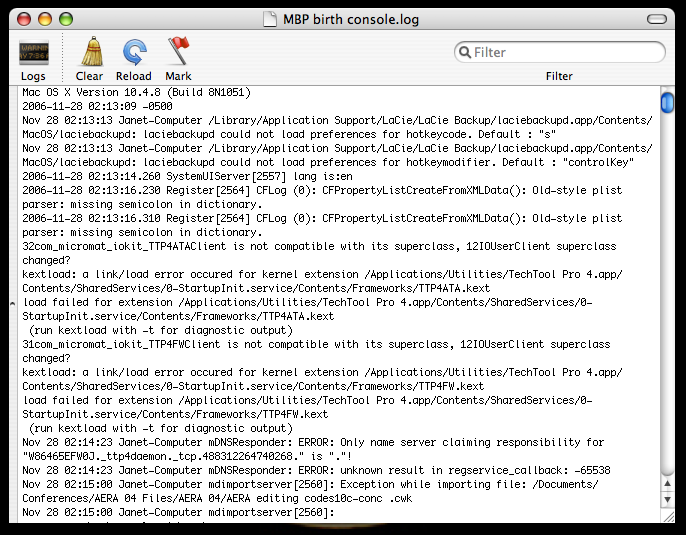Screen dimensions: 686x535
Task: Click the 'MBP birth console.log' window title
Action: pyautogui.click(x=351, y=19)
